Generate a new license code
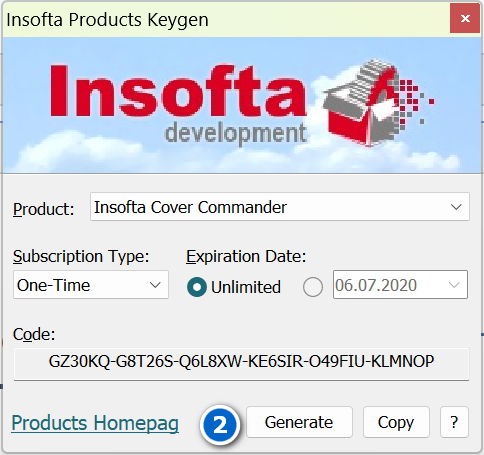The image size is (484, 455). (299, 422)
